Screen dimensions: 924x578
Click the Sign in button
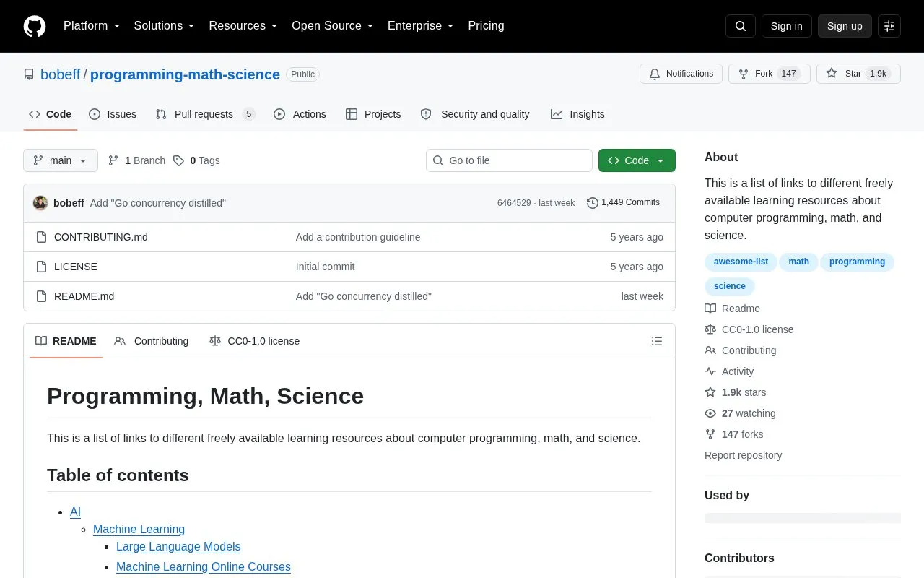coord(786,26)
